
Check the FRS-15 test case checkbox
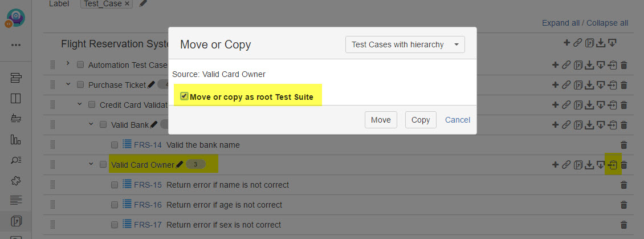[x=115, y=185]
